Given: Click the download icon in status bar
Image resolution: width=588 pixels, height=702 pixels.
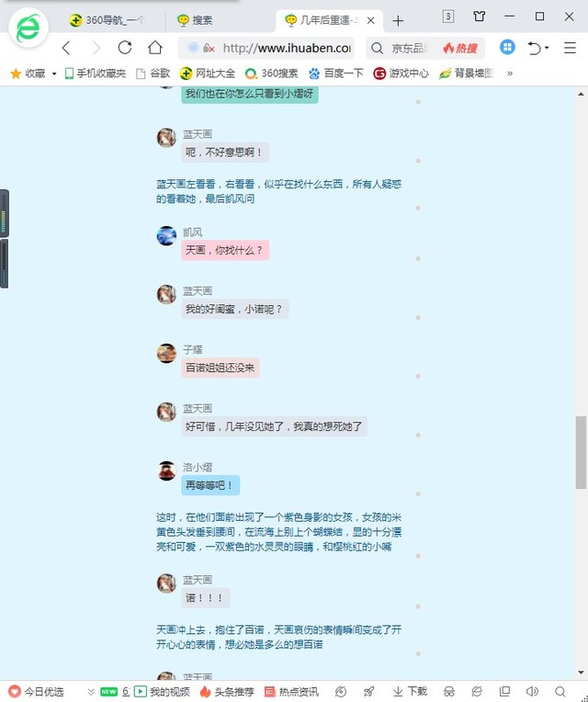Looking at the screenshot, I should [x=410, y=691].
